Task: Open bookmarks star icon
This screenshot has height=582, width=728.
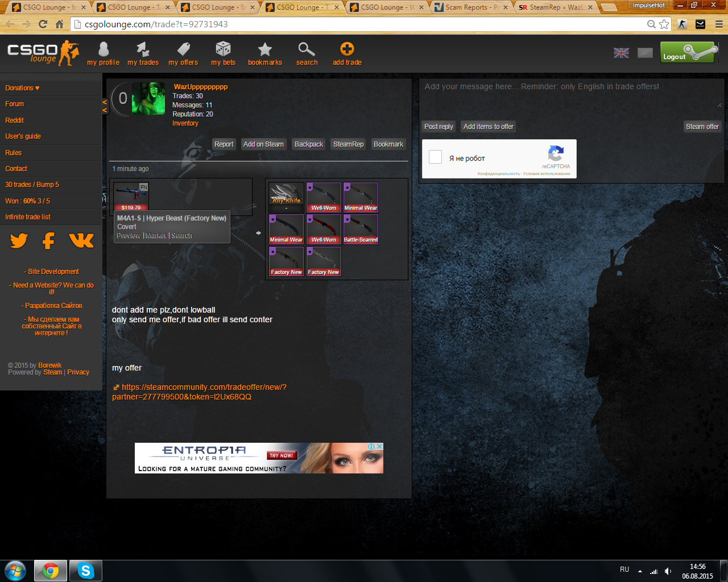Action: (x=264, y=50)
